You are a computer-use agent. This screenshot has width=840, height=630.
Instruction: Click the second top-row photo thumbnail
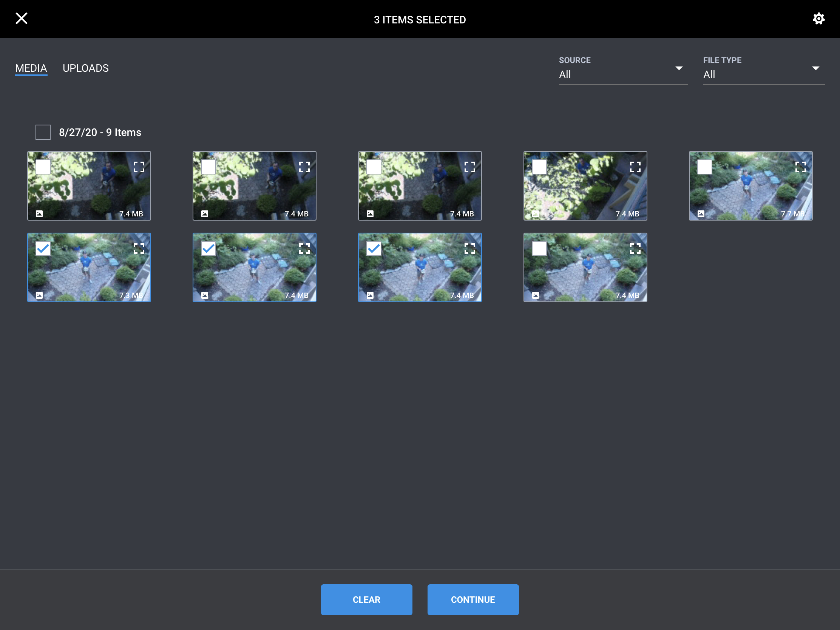tap(255, 190)
